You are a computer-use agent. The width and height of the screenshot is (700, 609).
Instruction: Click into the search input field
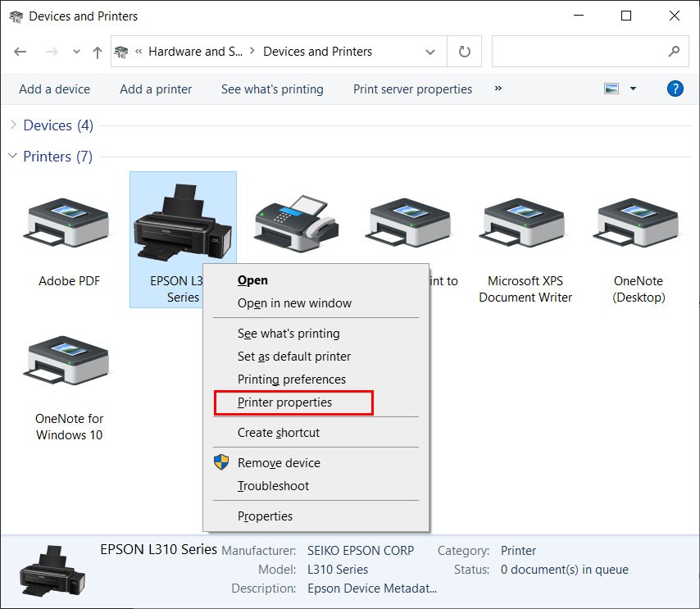(579, 52)
